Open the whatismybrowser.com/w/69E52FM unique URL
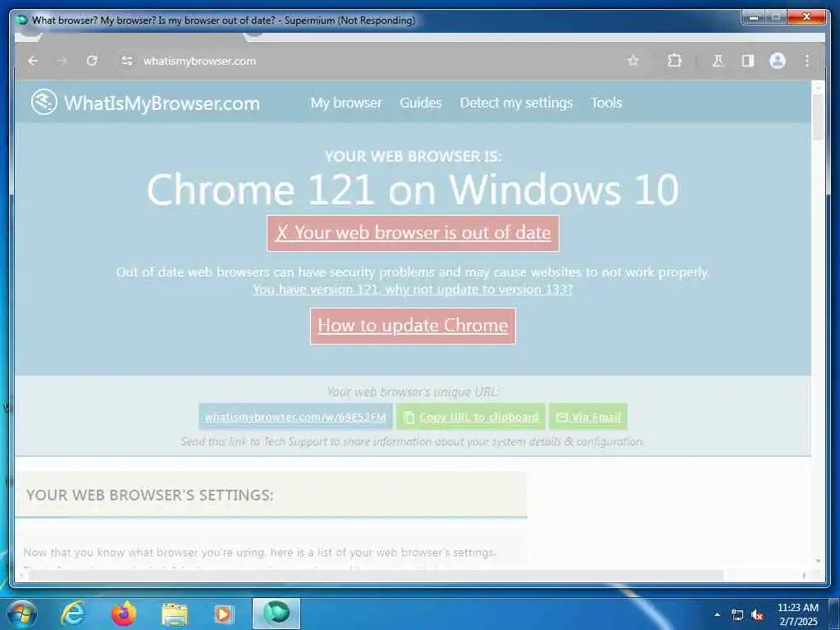The width and height of the screenshot is (840, 630). (295, 417)
